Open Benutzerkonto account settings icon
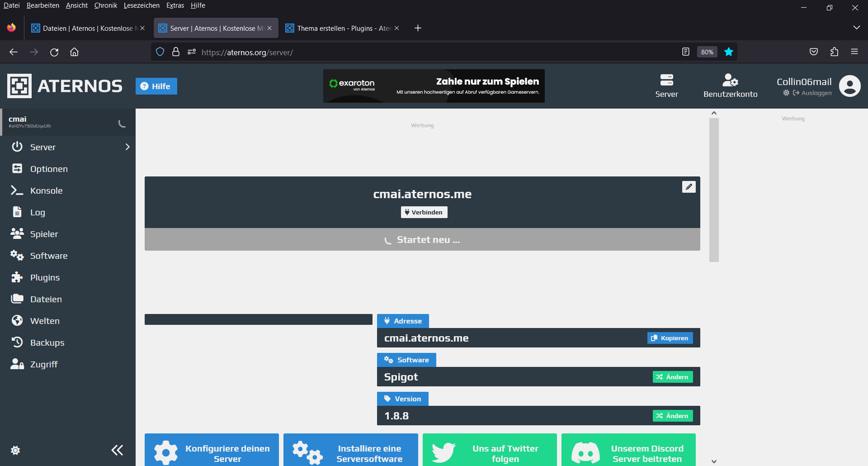This screenshot has width=868, height=466. pyautogui.click(x=730, y=86)
